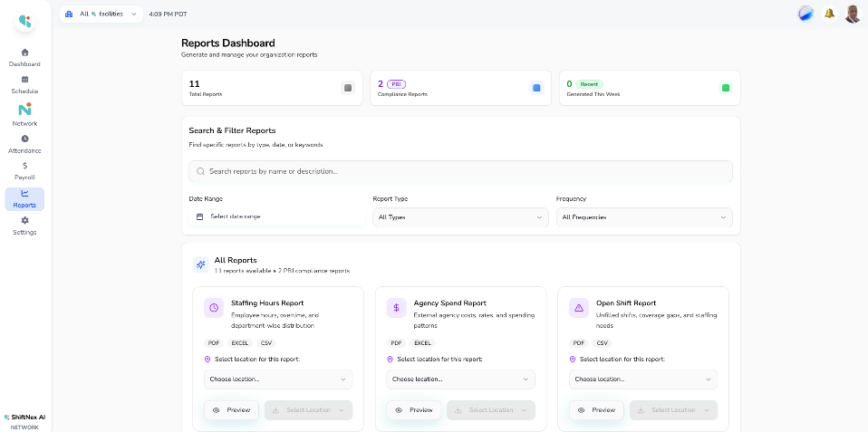The height and width of the screenshot is (432, 868).
Task: Open Select Location download dropdown in Staffing Hours
Action: coord(308,410)
